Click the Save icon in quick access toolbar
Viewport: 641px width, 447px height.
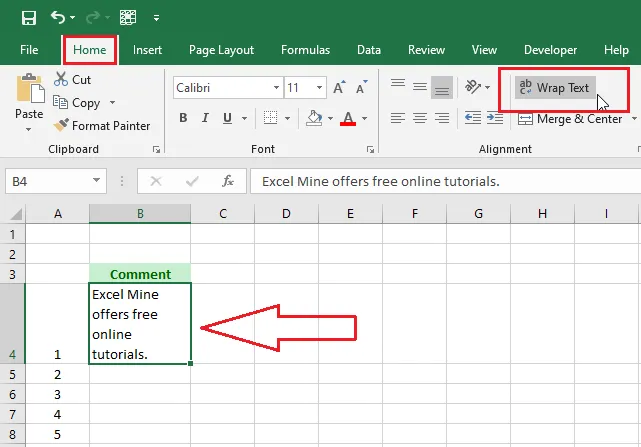click(29, 18)
